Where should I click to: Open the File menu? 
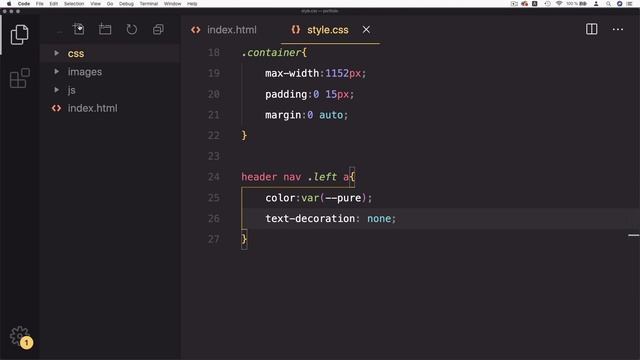[x=40, y=4]
